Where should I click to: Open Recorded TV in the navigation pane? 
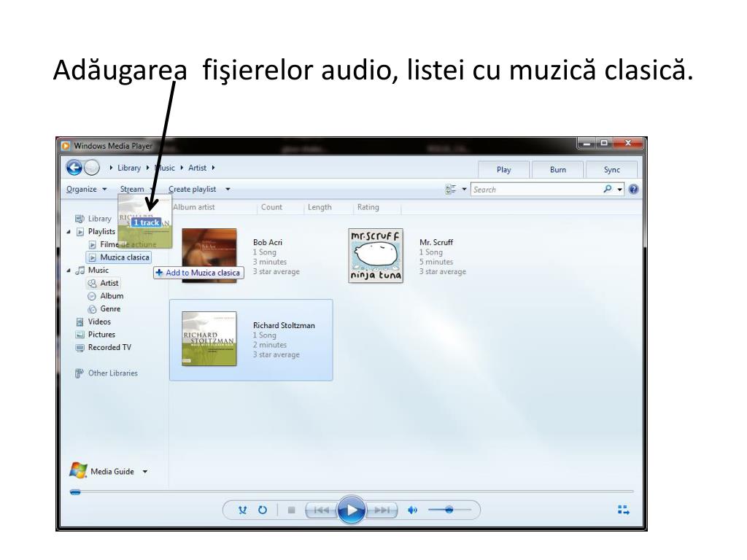coord(109,347)
